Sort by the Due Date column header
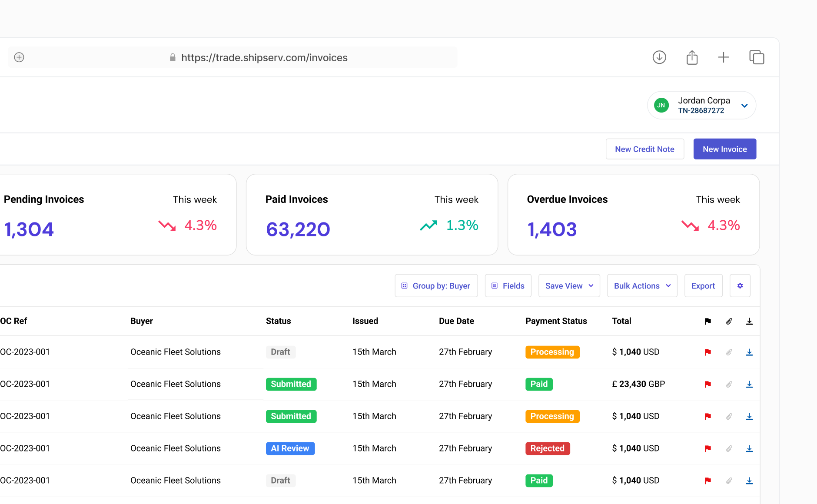Image resolution: width=817 pixels, height=504 pixels. (456, 321)
